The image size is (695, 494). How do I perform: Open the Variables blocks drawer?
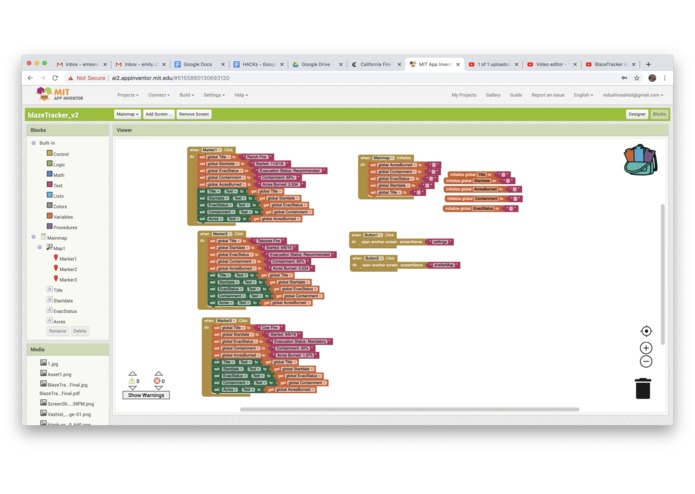(60, 217)
